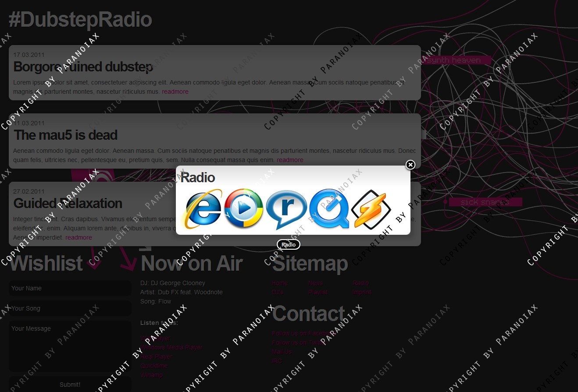Pick the Winamp lightning bolt icon
This screenshot has height=392, width=578.
371,209
